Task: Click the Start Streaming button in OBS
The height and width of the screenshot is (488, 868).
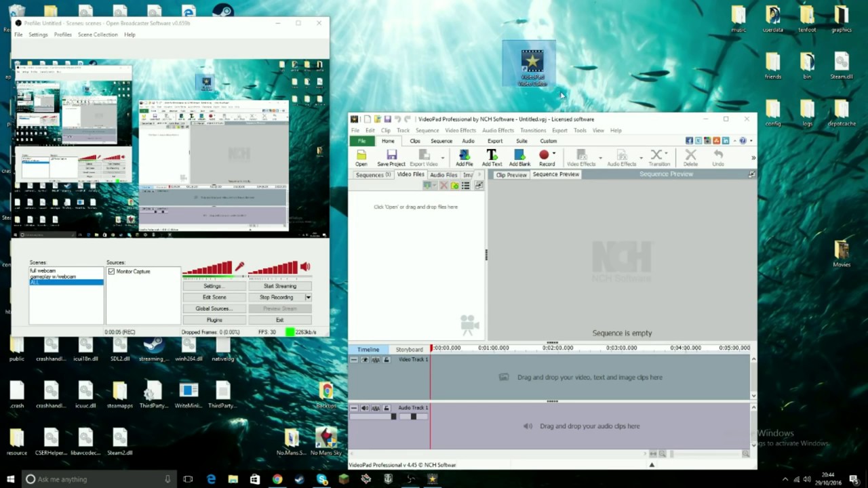Action: click(x=280, y=286)
